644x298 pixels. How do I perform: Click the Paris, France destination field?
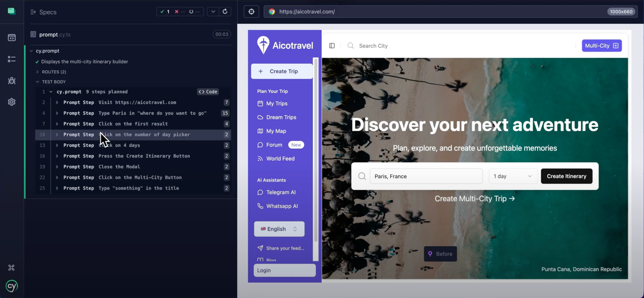pyautogui.click(x=426, y=176)
